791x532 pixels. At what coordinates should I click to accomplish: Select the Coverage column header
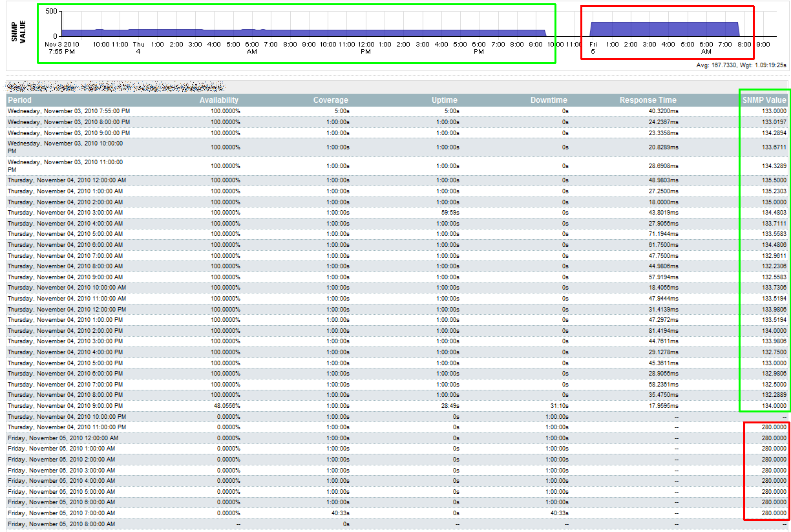(x=331, y=100)
